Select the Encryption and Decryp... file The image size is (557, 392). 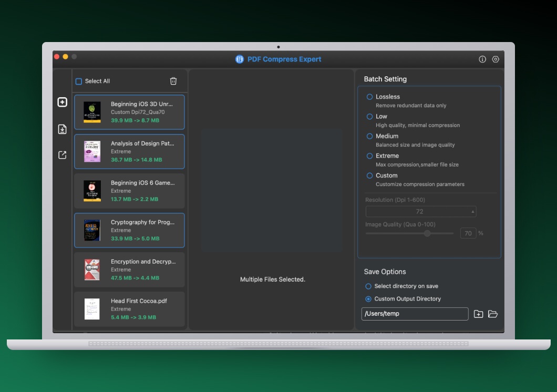(129, 270)
